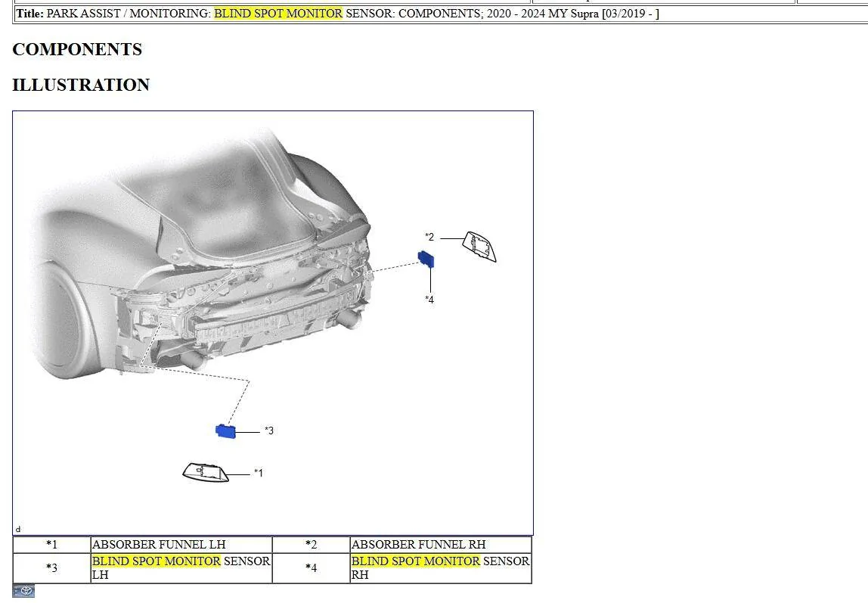Click '2020 - 2024 MY Supra [03/2019 - ]' text

tap(573, 14)
